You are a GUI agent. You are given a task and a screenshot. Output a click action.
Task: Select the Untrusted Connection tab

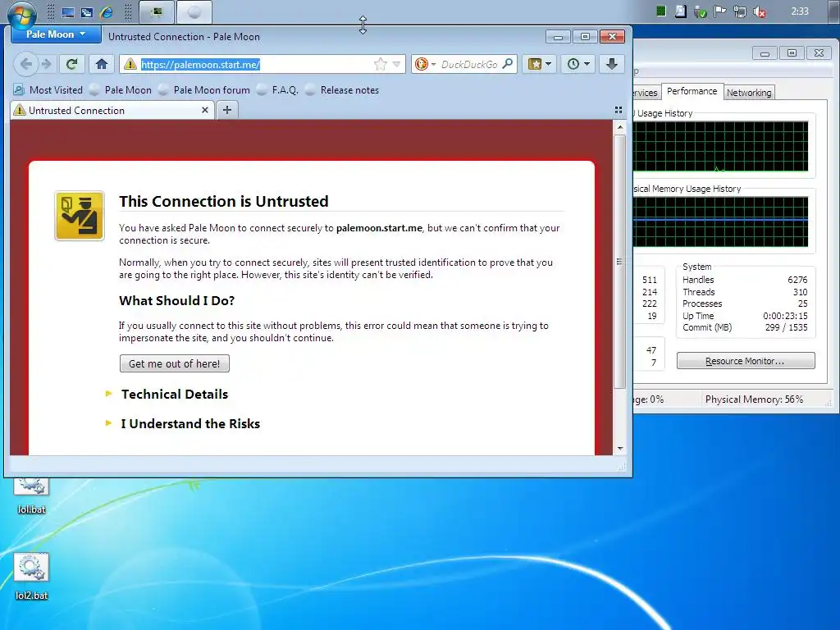pyautogui.click(x=112, y=110)
